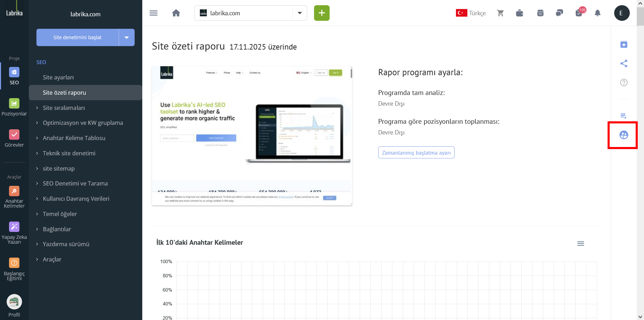Click the green plus add button
The image size is (644, 320).
pyautogui.click(x=322, y=13)
